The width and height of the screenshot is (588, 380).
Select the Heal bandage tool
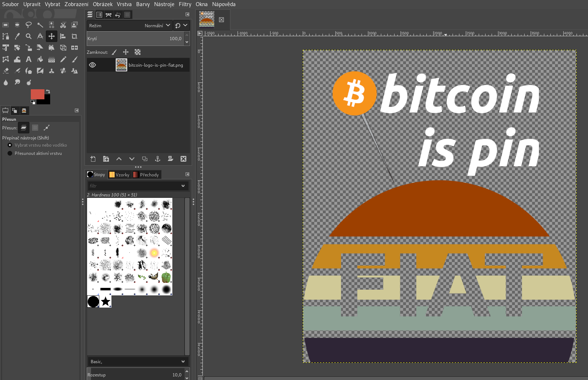point(63,71)
